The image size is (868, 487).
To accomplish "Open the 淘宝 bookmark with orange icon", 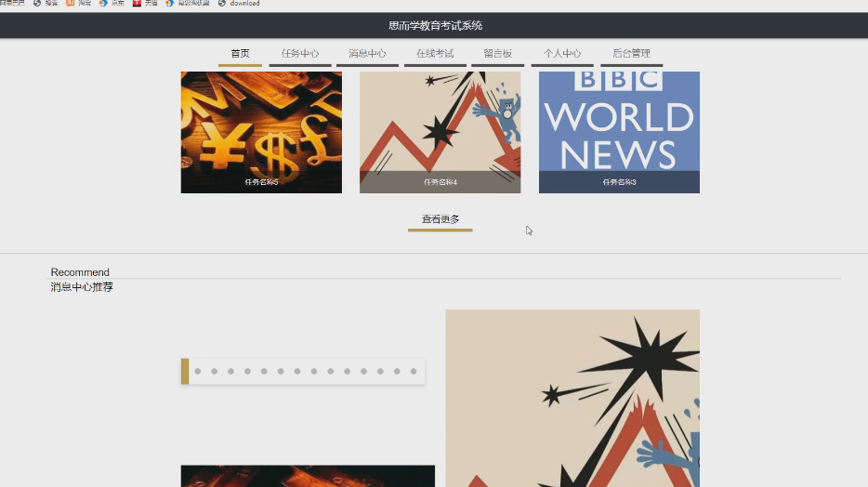I will pyautogui.click(x=79, y=4).
